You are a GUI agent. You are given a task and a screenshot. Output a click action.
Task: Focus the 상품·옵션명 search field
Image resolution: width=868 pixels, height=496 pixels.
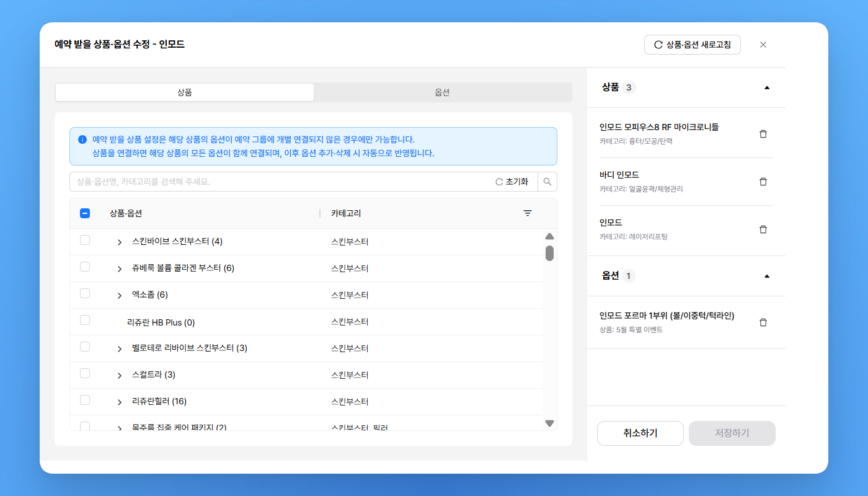point(279,182)
